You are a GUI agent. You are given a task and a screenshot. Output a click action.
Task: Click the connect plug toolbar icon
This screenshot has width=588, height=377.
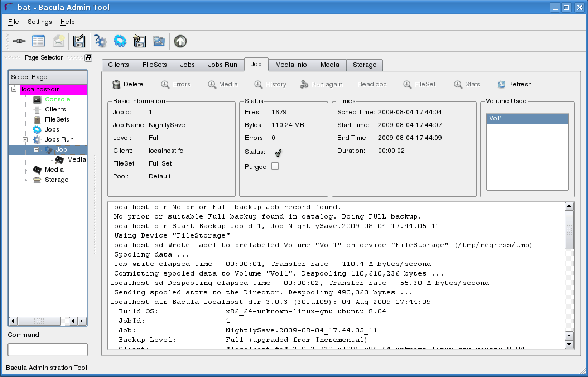[x=19, y=41]
